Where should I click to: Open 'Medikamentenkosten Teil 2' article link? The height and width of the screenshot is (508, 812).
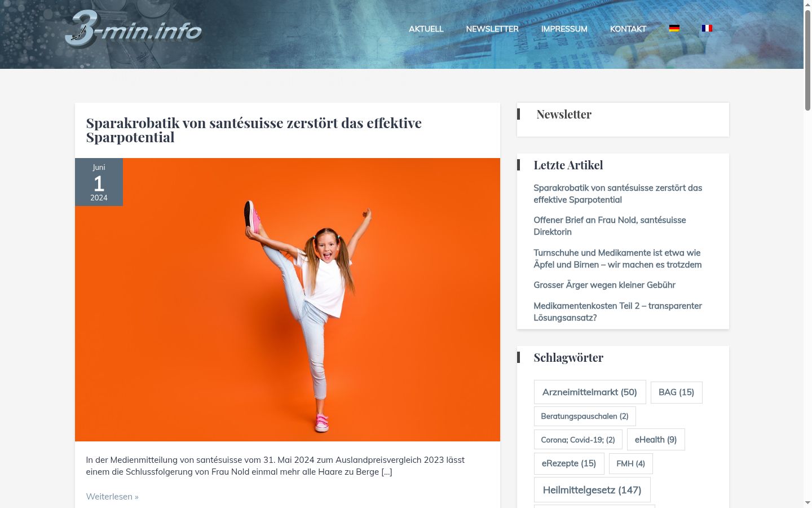tap(617, 312)
